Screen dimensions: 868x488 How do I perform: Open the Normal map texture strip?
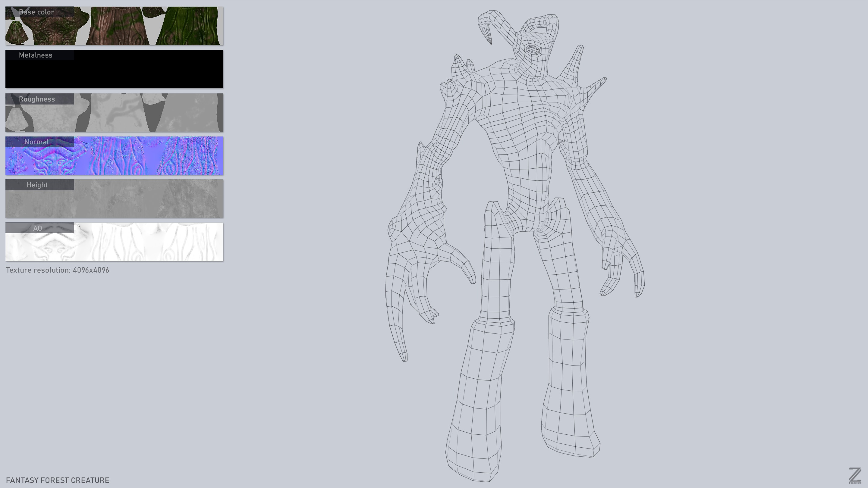[114, 156]
